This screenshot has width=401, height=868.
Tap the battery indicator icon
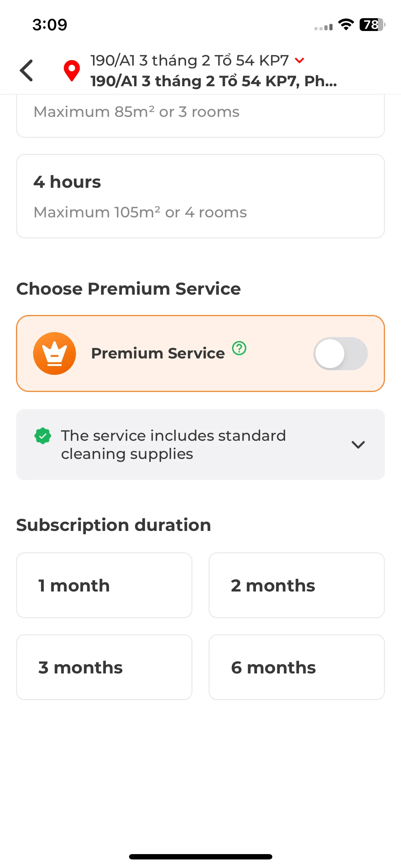(x=372, y=25)
